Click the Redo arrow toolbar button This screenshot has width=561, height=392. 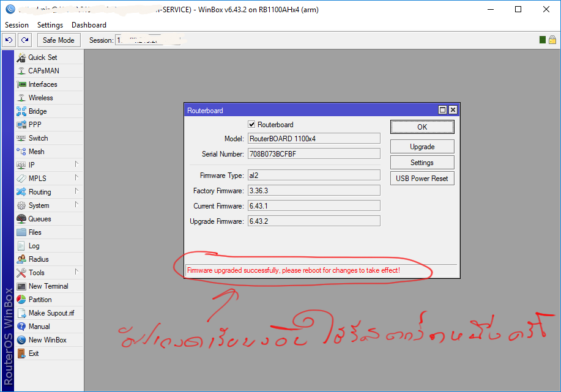[24, 40]
